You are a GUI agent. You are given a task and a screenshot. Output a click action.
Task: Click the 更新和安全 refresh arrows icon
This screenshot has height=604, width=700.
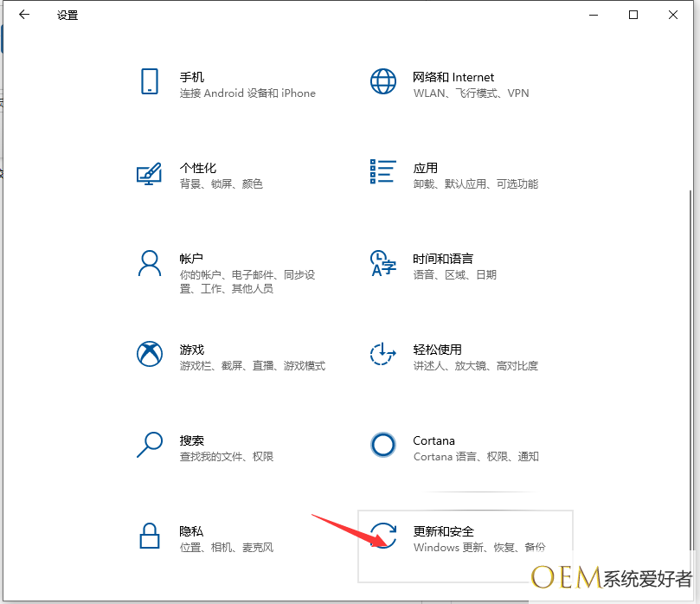tap(382, 536)
